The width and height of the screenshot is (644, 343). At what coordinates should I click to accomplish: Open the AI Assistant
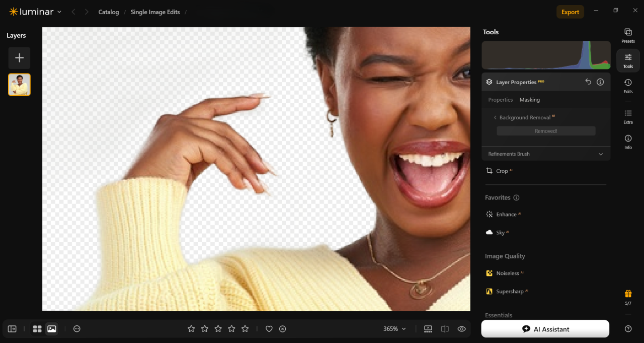point(545,329)
